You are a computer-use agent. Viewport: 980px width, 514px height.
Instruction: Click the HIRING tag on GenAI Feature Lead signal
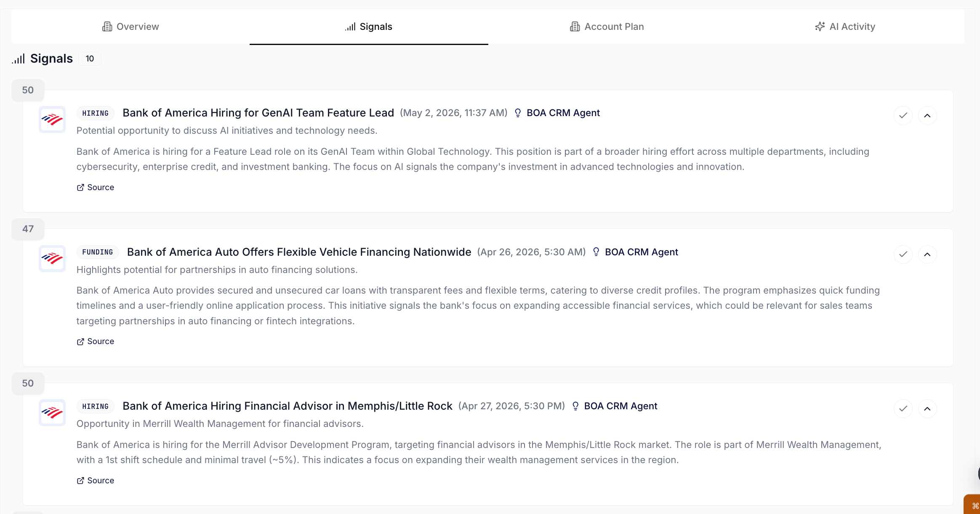96,113
